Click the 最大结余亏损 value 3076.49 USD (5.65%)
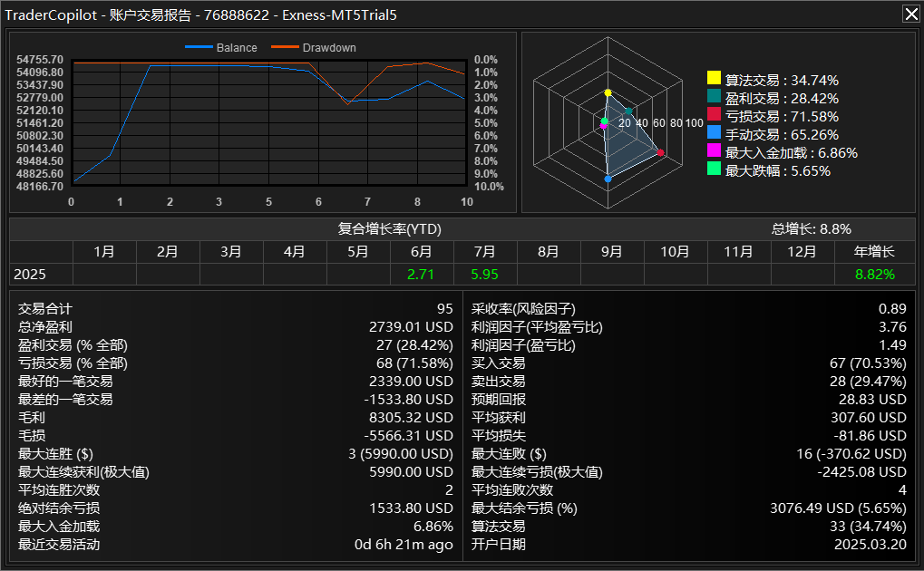The width and height of the screenshot is (924, 571). pyautogui.click(x=838, y=508)
